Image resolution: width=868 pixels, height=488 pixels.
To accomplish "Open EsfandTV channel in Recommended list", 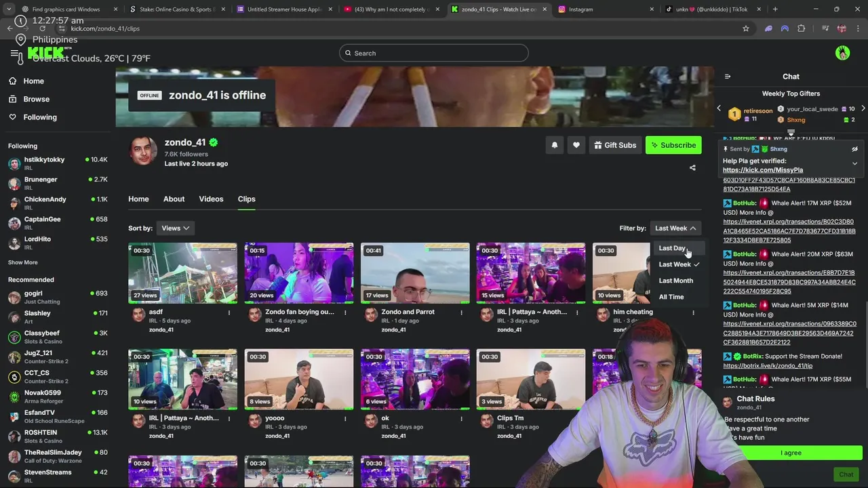I will point(58,417).
